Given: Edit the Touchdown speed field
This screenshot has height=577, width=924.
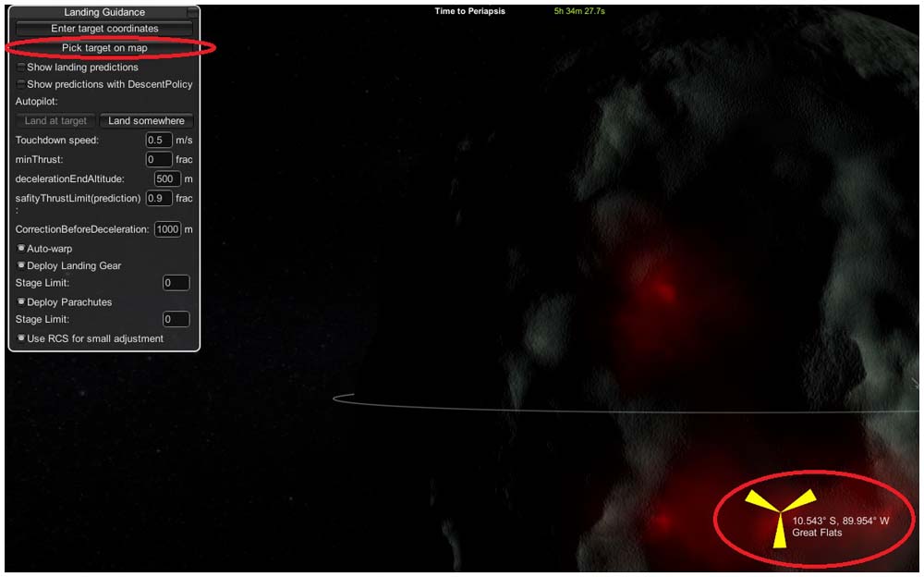Looking at the screenshot, I should pyautogui.click(x=159, y=140).
